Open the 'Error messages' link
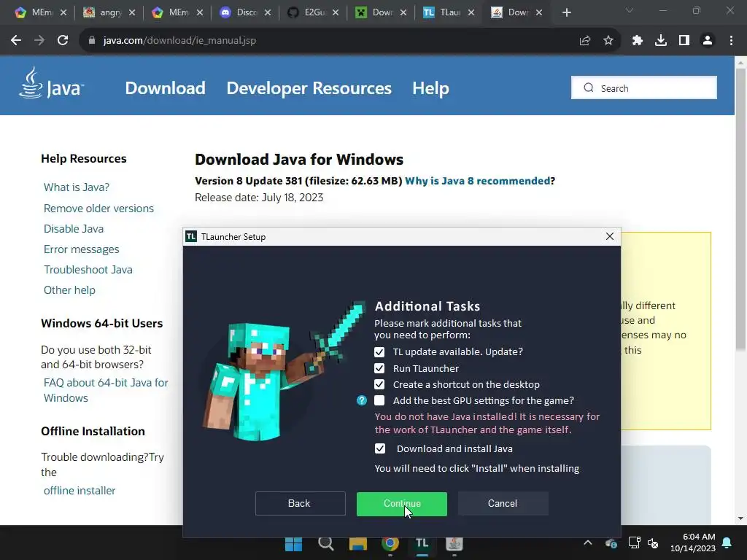Viewport: 747px width, 560px height. click(82, 249)
